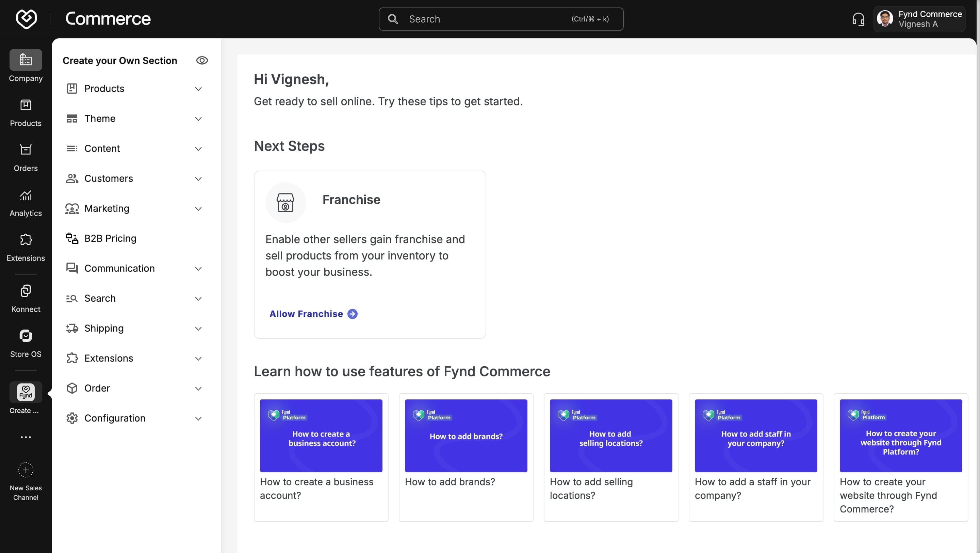The image size is (980, 553).
Task: Select the Search item in the section menu
Action: 134,298
